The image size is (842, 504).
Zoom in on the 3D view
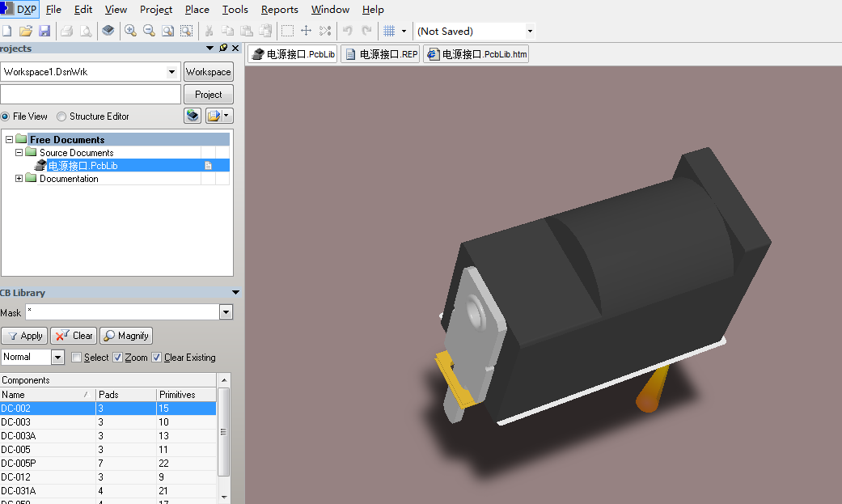[x=130, y=32]
